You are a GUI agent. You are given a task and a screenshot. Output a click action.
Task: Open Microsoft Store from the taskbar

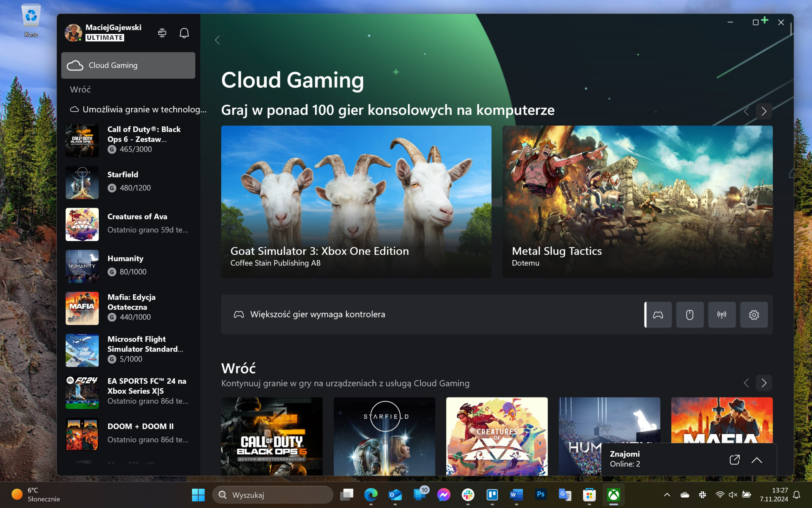point(589,495)
